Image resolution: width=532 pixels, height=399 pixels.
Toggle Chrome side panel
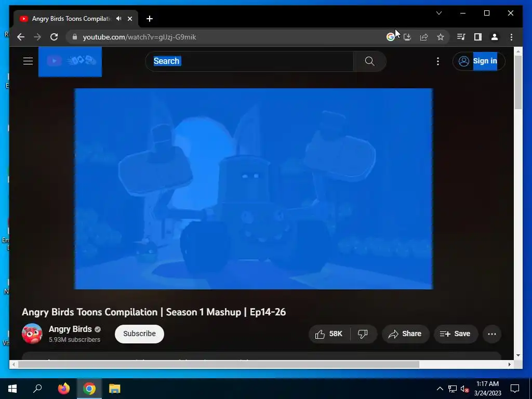pos(478,37)
